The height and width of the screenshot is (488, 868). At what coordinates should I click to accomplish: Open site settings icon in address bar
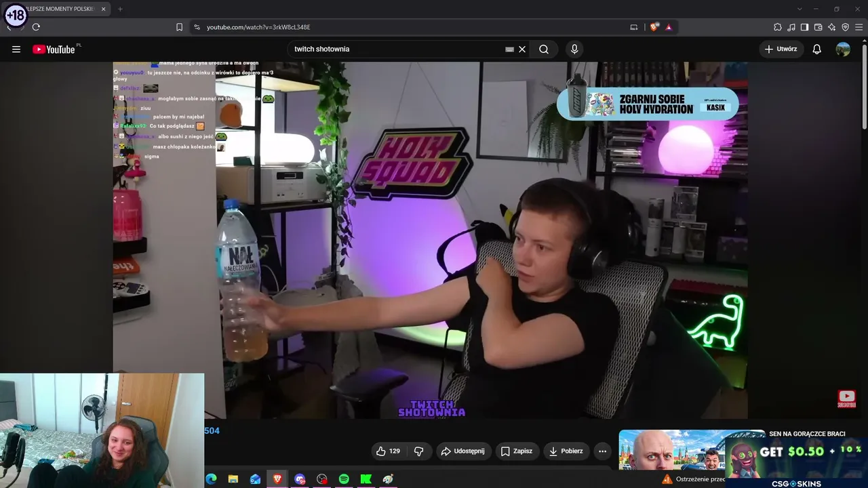(x=197, y=27)
